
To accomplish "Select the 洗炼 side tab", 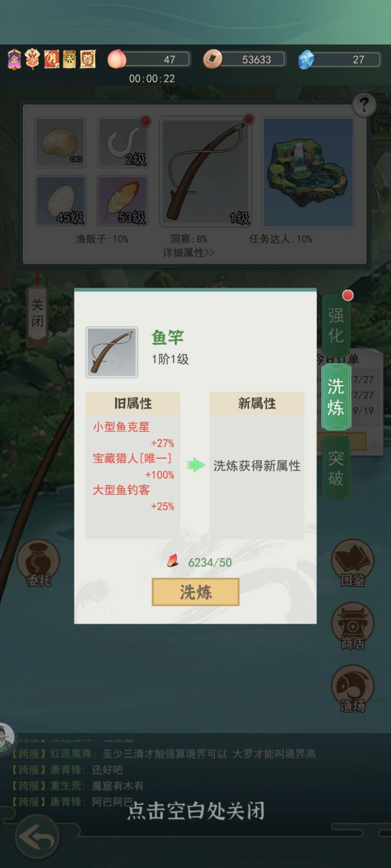I will click(336, 397).
